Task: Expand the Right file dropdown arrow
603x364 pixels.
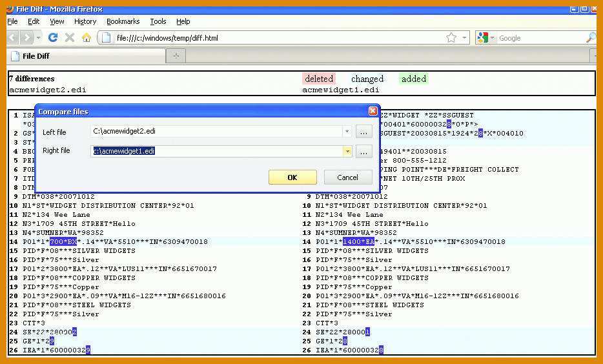Action: 347,151
